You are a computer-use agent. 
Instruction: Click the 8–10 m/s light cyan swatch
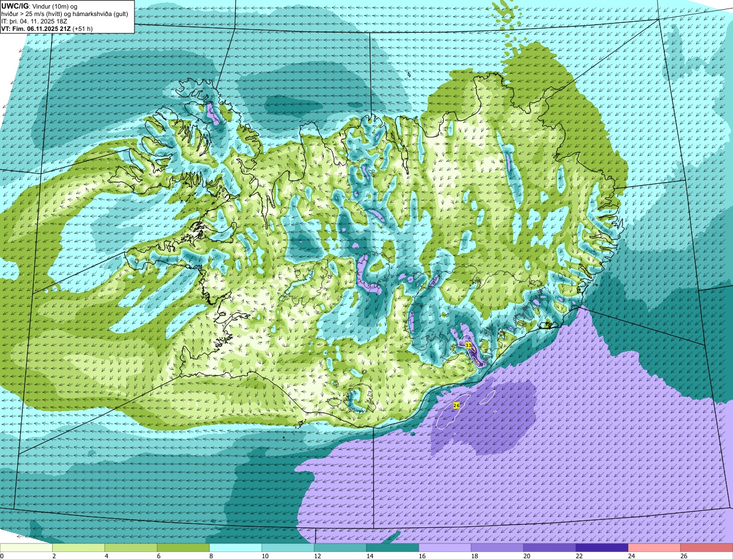236,548
